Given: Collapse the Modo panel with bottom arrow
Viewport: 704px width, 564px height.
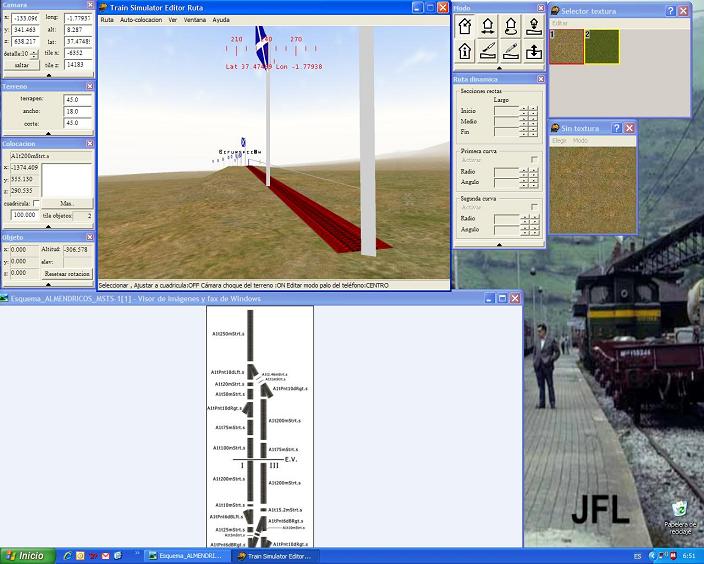Looking at the screenshot, I should [x=499, y=67].
